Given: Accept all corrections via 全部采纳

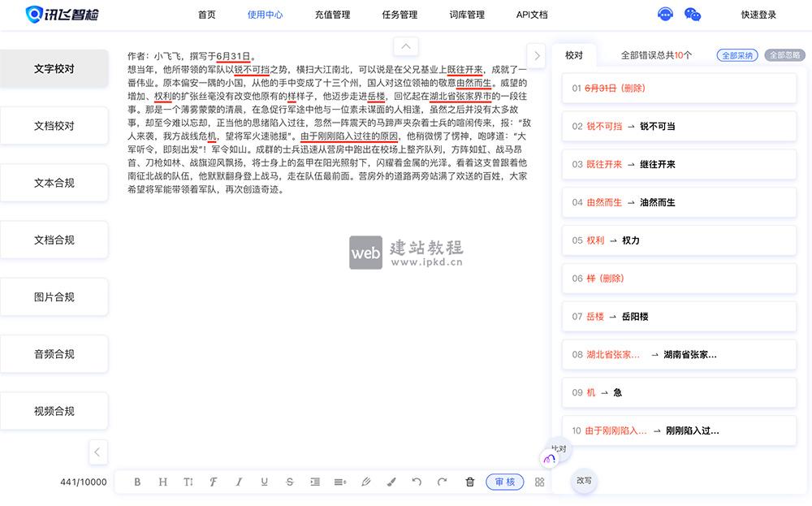Looking at the screenshot, I should point(736,55).
